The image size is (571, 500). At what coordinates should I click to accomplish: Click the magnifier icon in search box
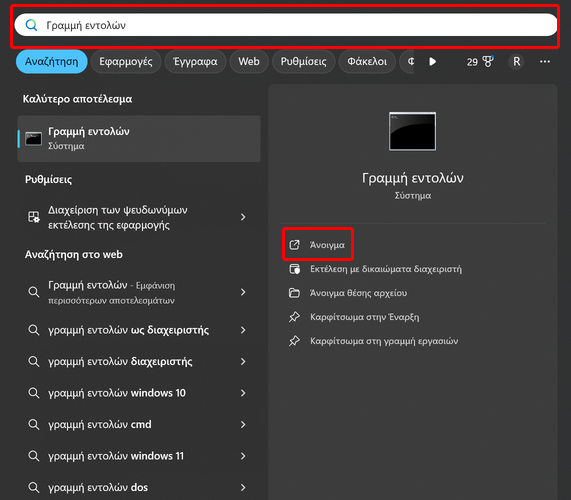[x=31, y=25]
